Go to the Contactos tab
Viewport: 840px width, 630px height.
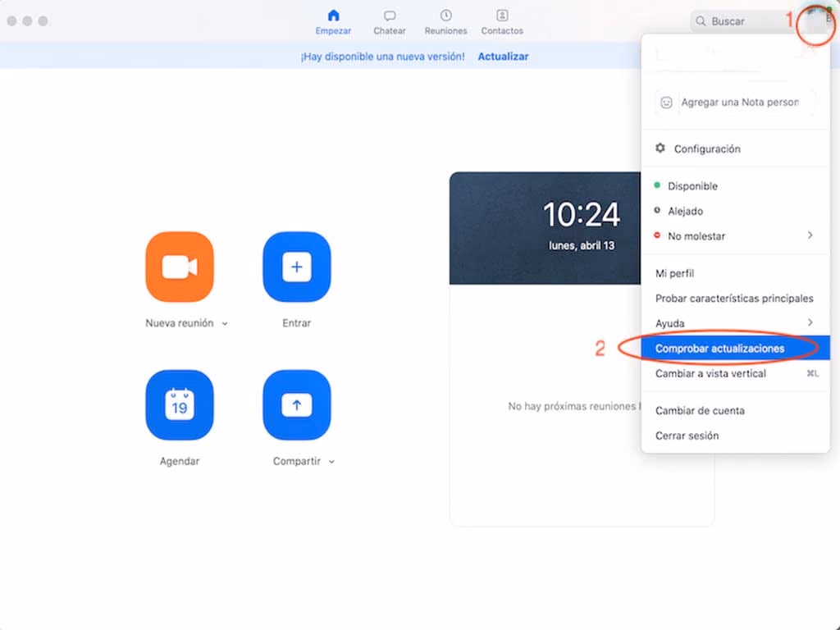[x=502, y=22]
